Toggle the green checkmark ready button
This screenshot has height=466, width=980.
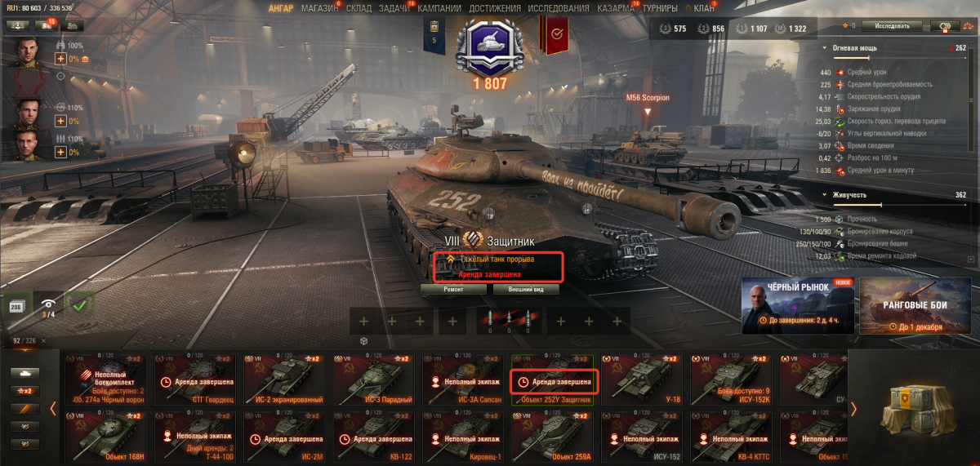[x=80, y=306]
